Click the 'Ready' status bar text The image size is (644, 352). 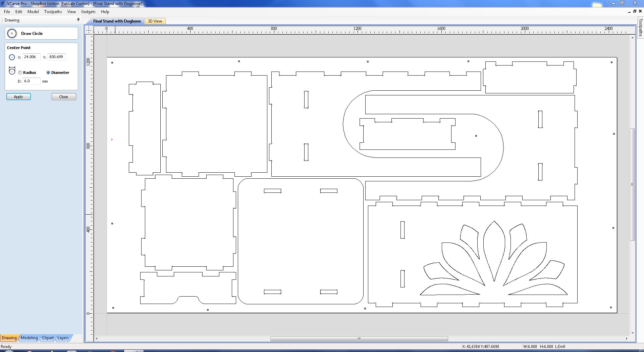6,347
